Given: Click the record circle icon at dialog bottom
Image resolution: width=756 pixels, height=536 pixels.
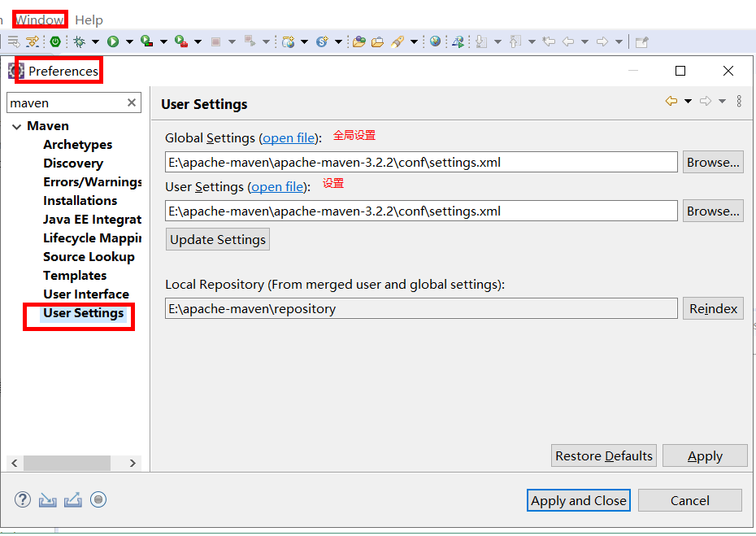Looking at the screenshot, I should [98, 500].
